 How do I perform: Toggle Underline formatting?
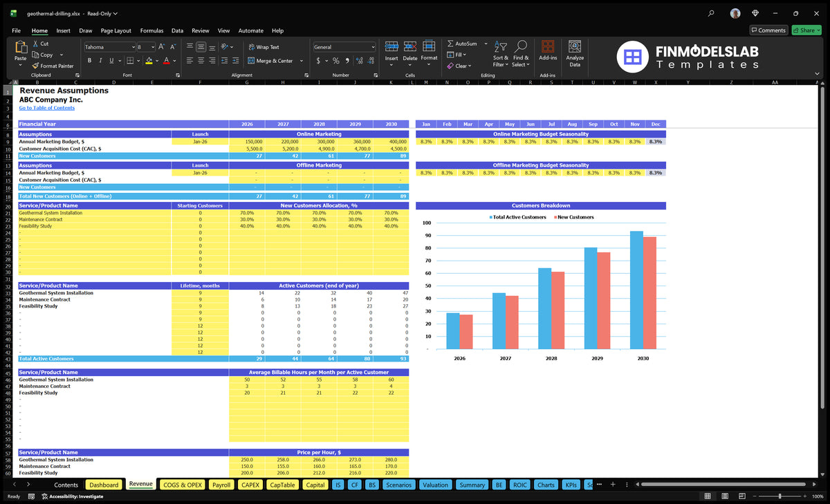110,61
